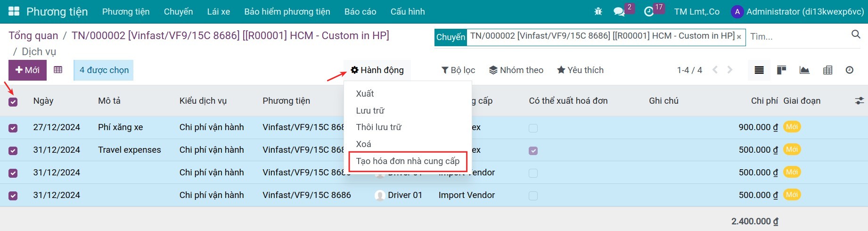The width and height of the screenshot is (868, 231).
Task: Click the Mới stage badge in 900.000 row
Action: click(792, 127)
